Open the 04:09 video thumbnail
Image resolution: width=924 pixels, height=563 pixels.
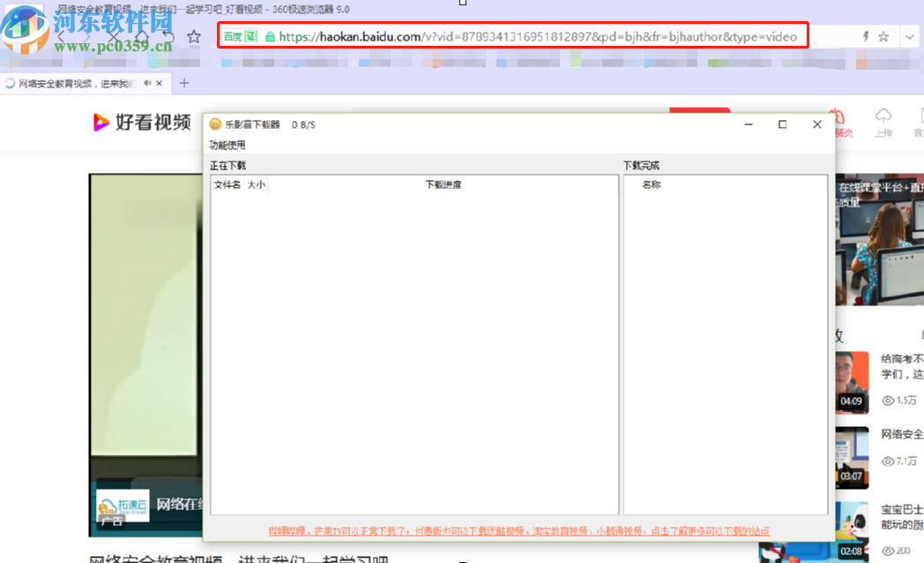tap(852, 383)
